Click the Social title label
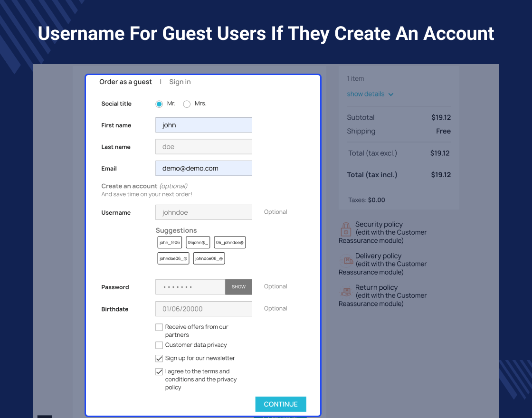 click(116, 104)
